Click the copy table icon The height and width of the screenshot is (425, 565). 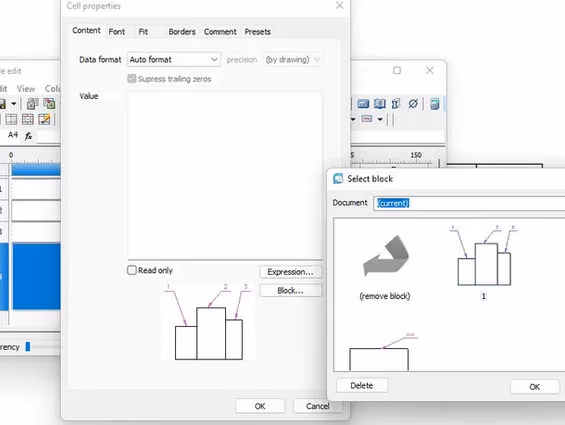(32, 104)
